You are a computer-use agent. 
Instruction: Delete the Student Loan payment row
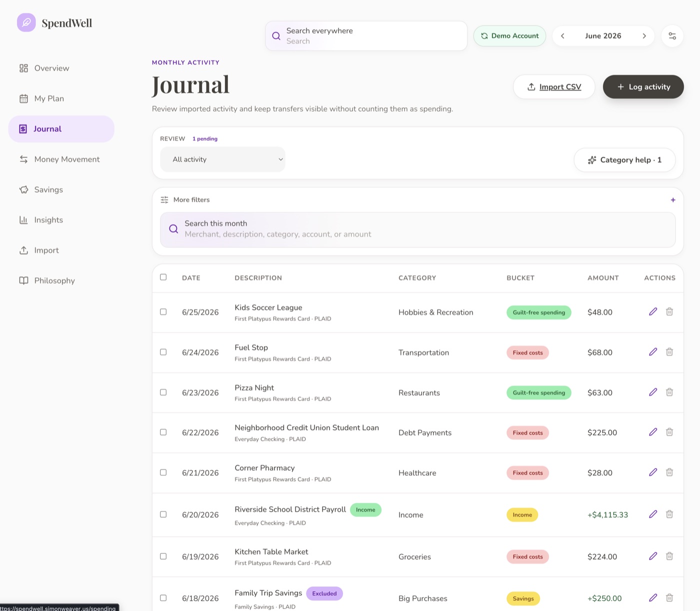(x=669, y=432)
